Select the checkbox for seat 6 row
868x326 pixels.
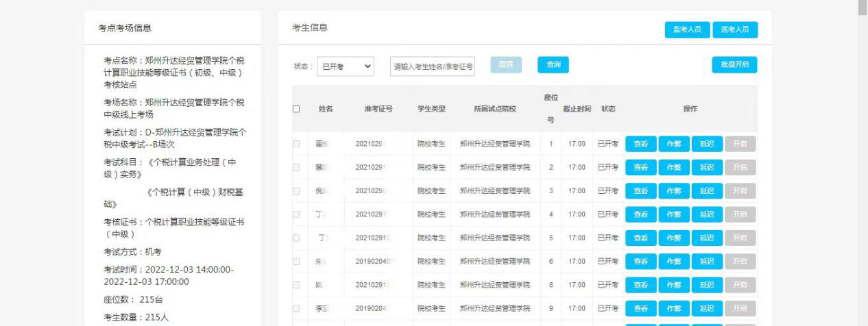[296, 262]
